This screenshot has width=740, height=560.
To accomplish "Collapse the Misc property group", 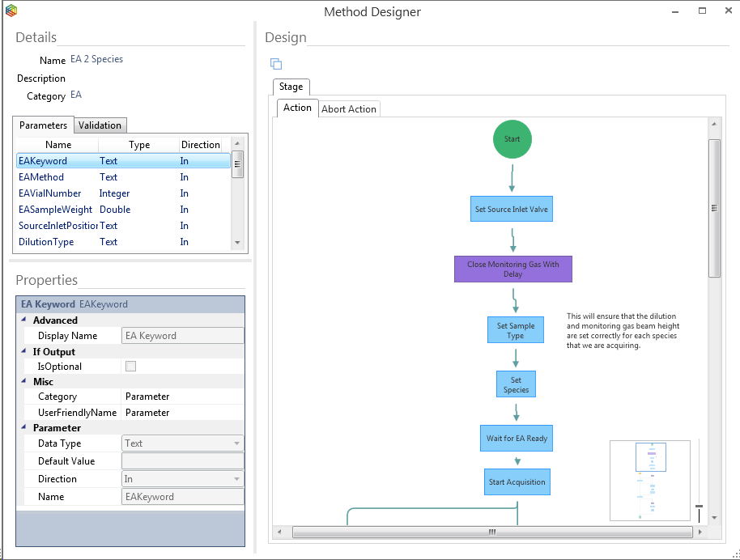I will pos(23,382).
